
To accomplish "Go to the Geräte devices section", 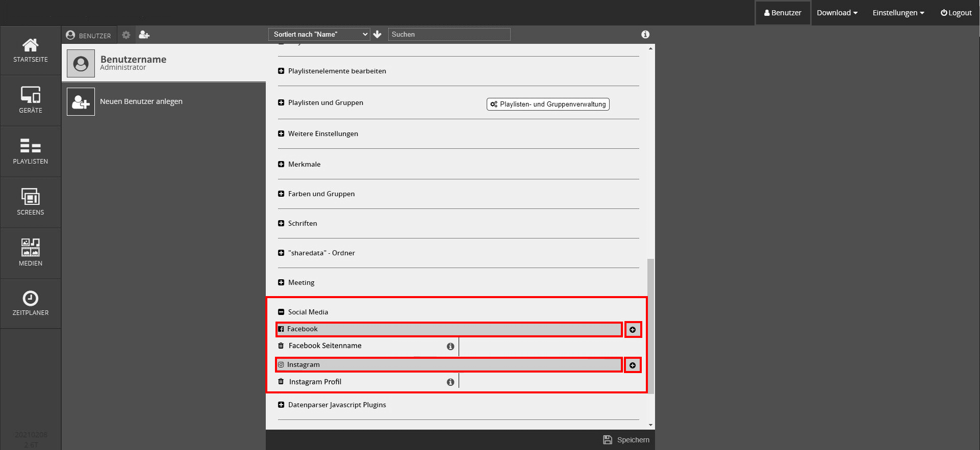I will [31, 100].
